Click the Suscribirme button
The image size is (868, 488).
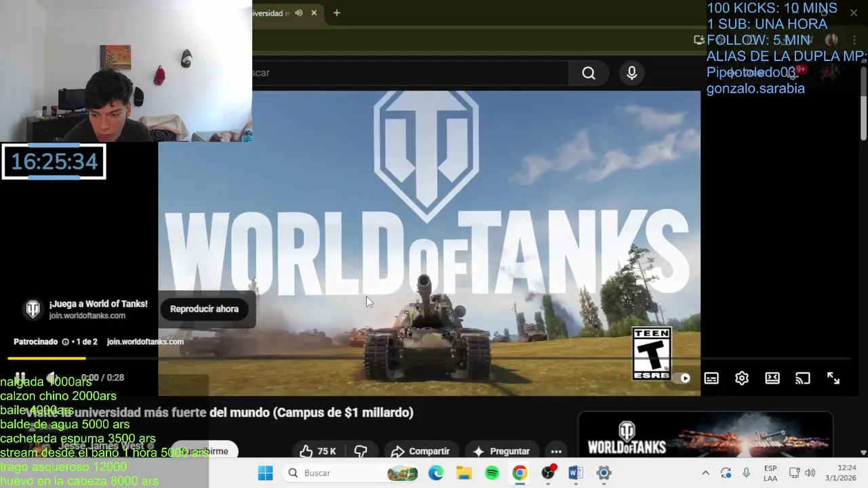coord(204,451)
